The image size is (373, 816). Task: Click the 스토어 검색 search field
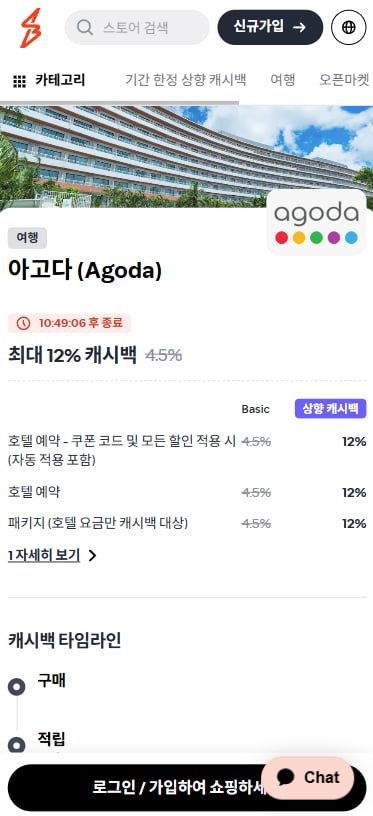(137, 28)
